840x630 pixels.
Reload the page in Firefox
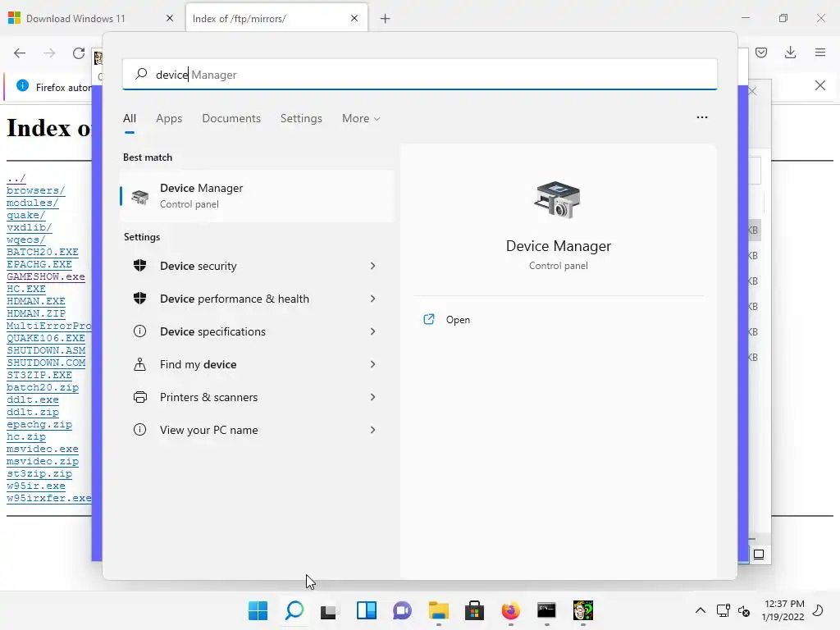79,53
